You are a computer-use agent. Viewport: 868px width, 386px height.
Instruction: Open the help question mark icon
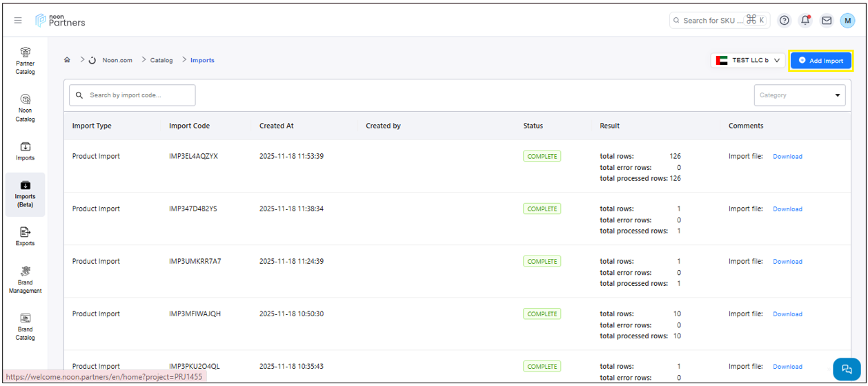785,21
